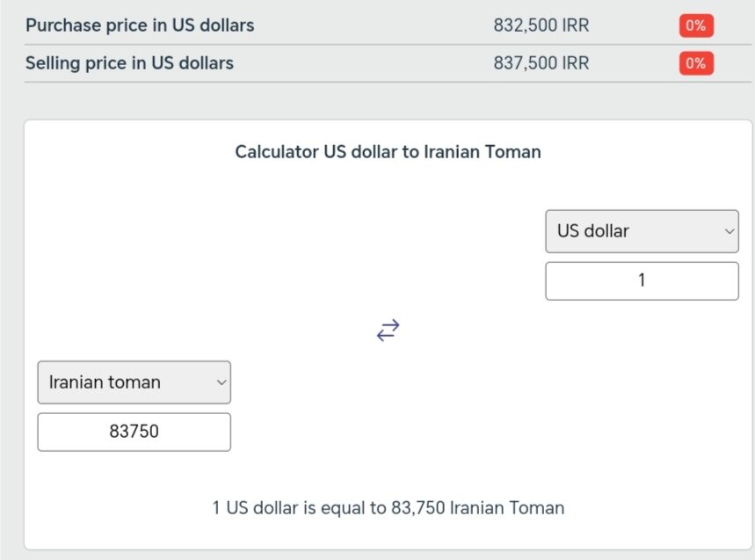Viewport: 755px width, 560px height.
Task: Click the red 0% badge beside selling price
Action: point(695,62)
